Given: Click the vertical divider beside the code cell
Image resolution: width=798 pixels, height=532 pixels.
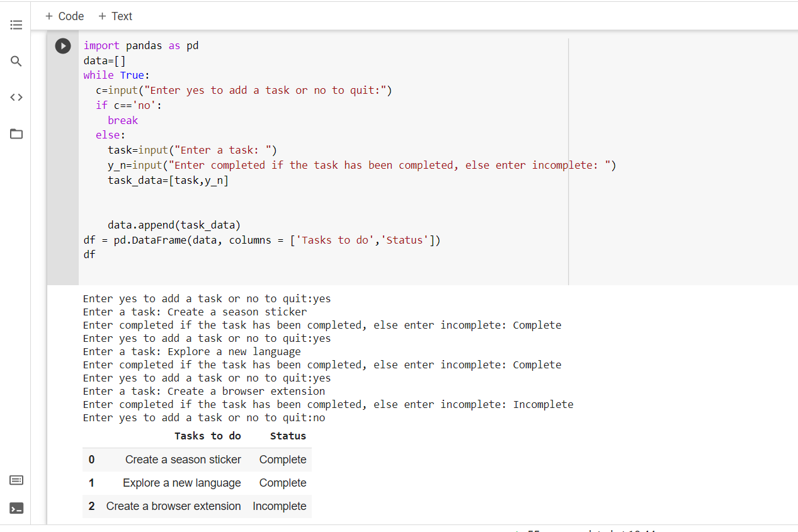Looking at the screenshot, I should coord(568,157).
